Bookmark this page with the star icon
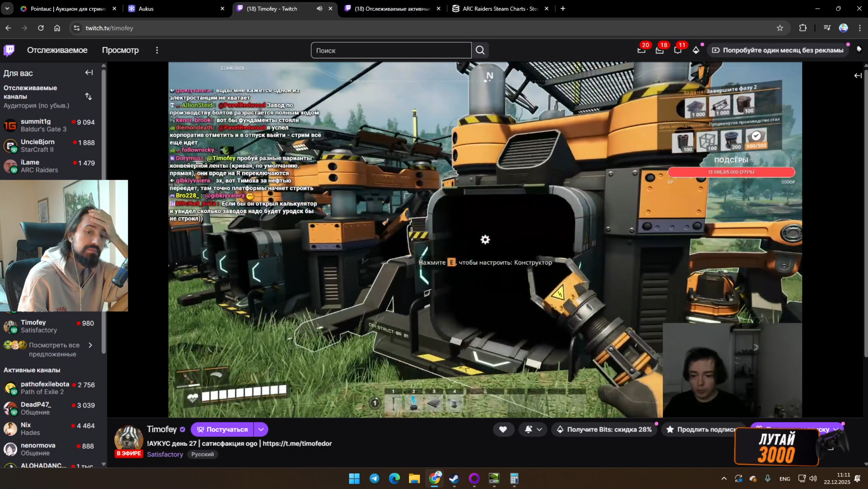Viewport: 868px width, 489px height. point(780,28)
